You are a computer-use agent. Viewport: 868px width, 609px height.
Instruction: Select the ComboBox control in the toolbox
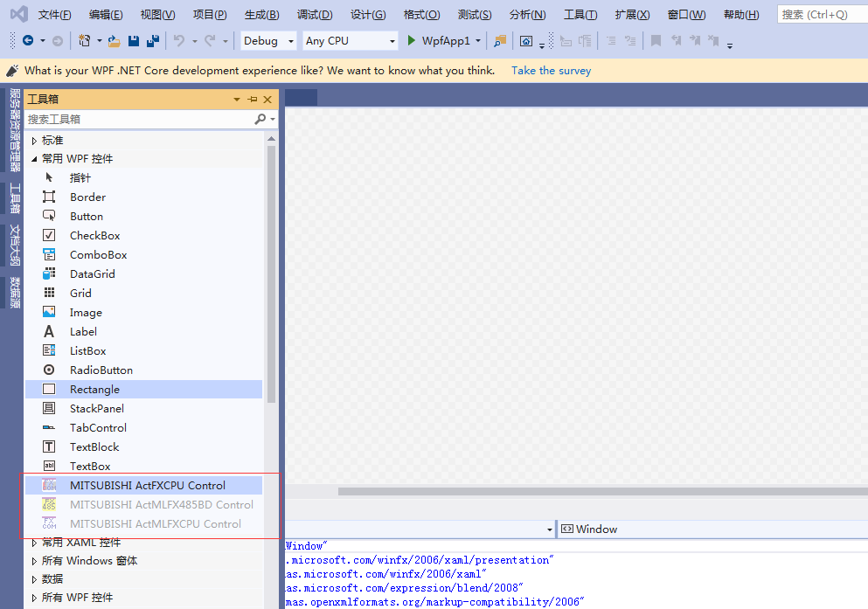pyautogui.click(x=98, y=254)
